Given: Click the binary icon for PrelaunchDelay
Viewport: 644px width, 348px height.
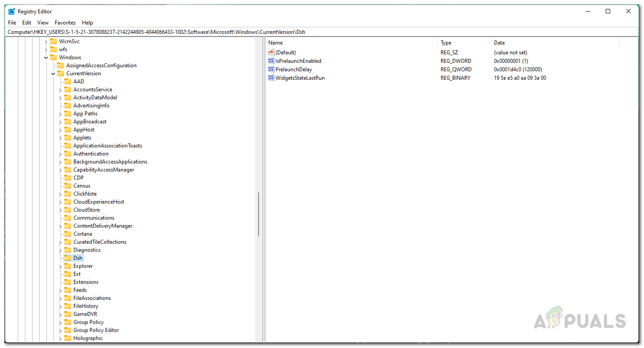Looking at the screenshot, I should pyautogui.click(x=271, y=70).
